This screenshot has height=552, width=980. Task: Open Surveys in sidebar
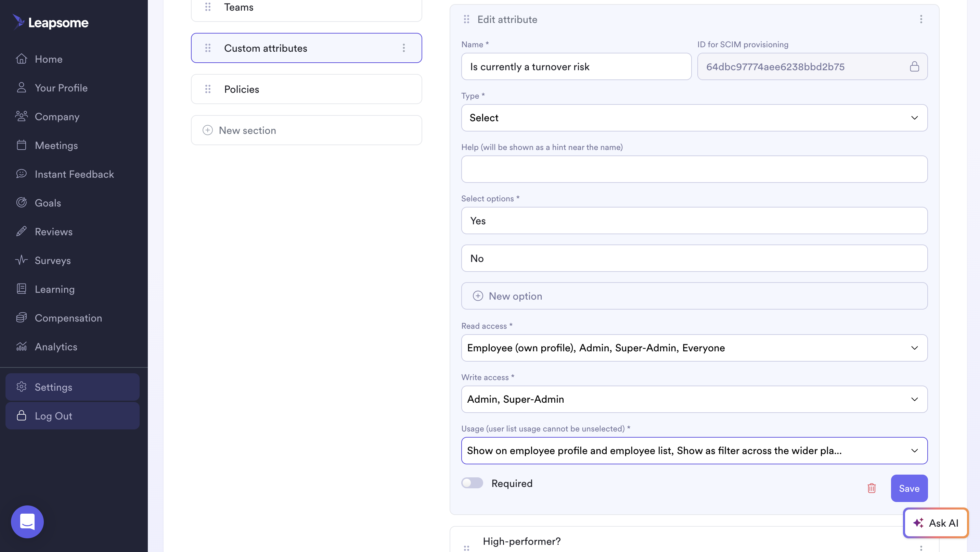click(52, 260)
